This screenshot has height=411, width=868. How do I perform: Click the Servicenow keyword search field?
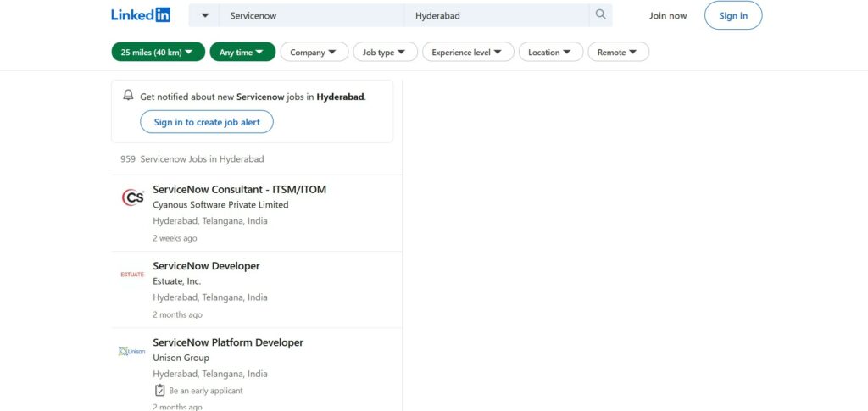coord(312,15)
